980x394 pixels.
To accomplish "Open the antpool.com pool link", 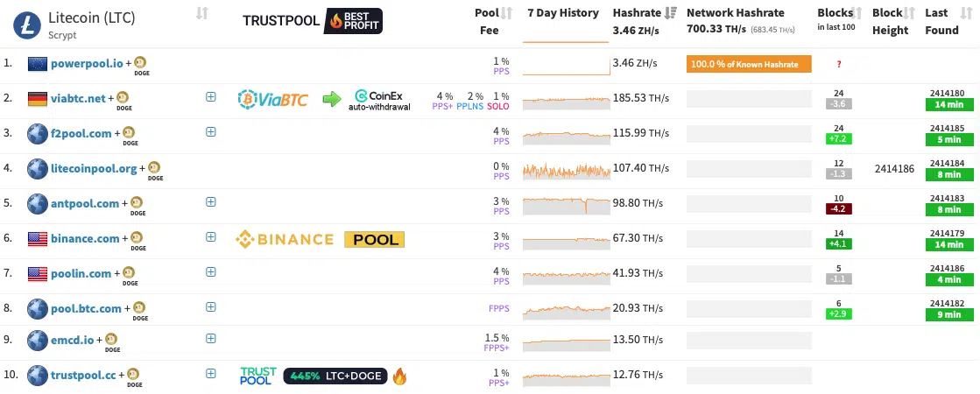I will (x=85, y=203).
